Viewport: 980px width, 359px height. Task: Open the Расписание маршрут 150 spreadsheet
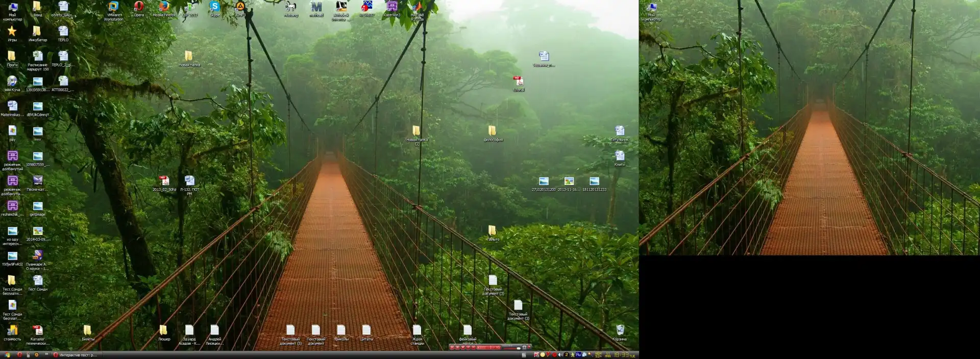pyautogui.click(x=38, y=61)
